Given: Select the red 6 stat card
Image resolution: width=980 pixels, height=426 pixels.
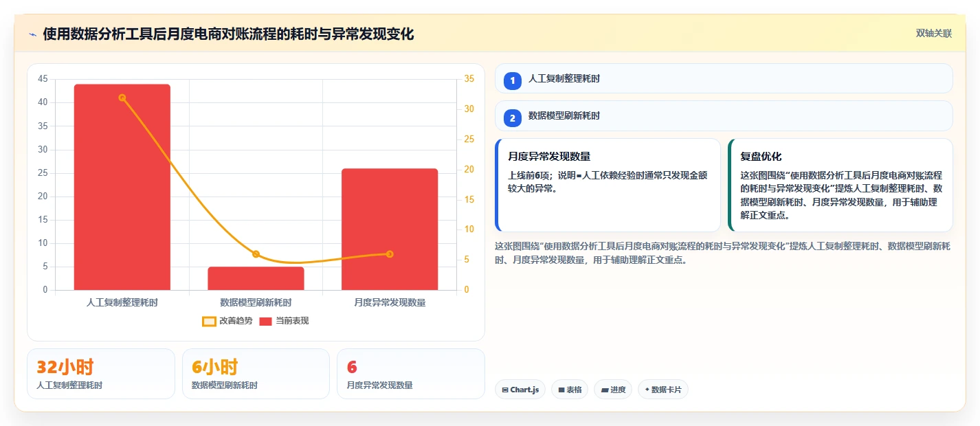Looking at the screenshot, I should pyautogui.click(x=411, y=374).
